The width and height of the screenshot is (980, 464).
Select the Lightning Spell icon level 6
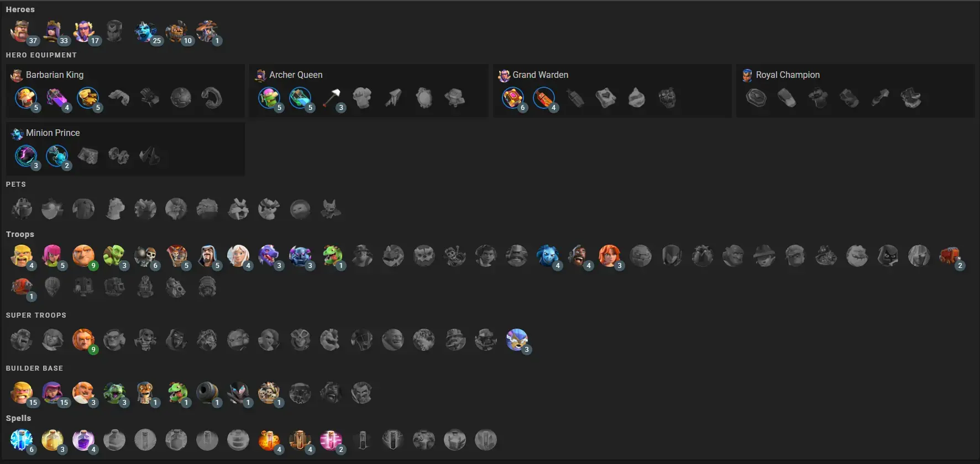tap(21, 440)
